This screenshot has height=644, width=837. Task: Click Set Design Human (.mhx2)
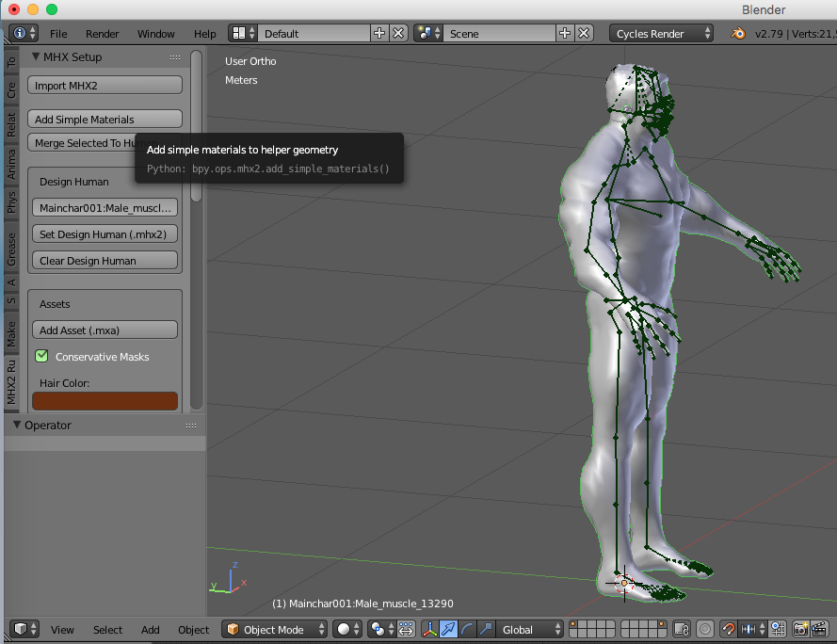click(105, 233)
